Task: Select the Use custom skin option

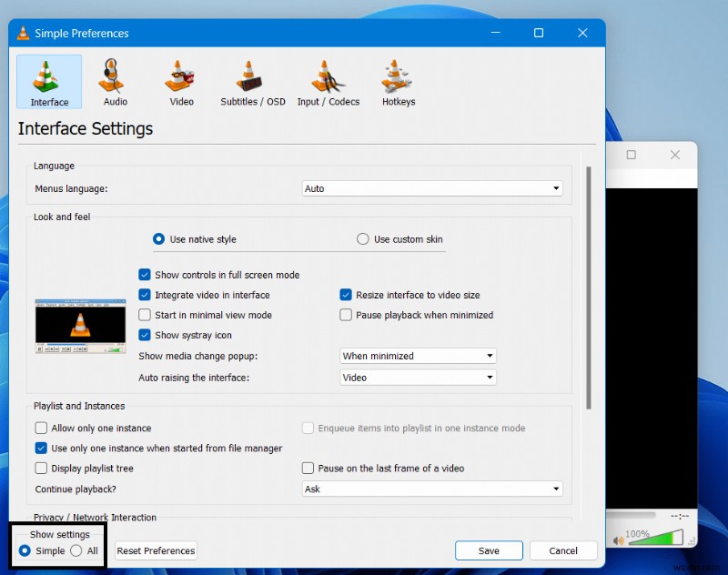Action: (x=362, y=238)
